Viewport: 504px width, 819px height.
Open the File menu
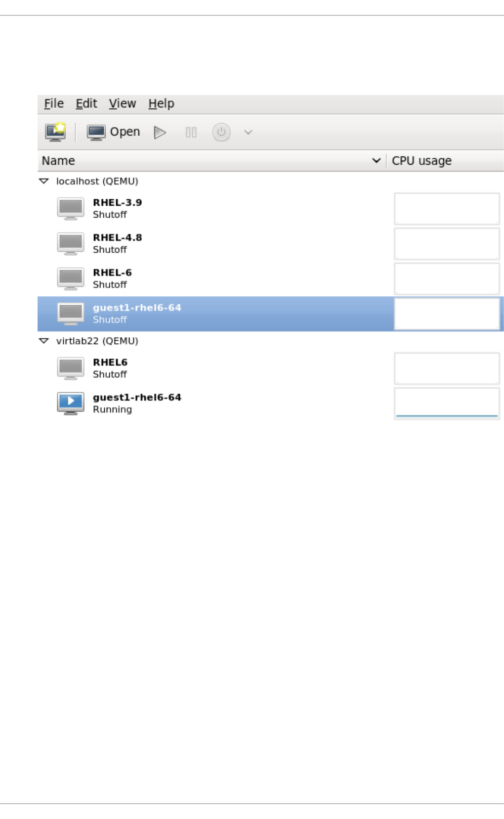coord(54,103)
